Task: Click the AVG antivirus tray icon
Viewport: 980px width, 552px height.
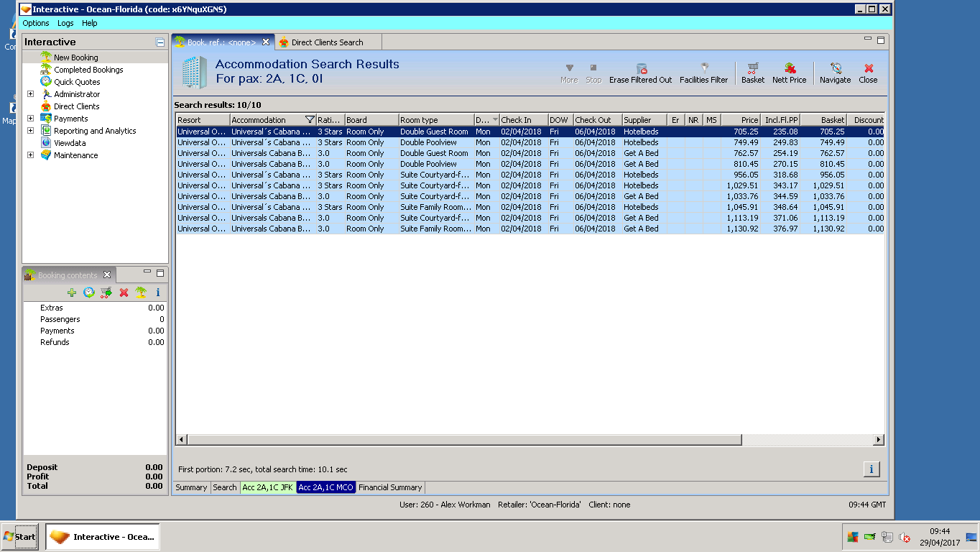Action: (x=853, y=537)
